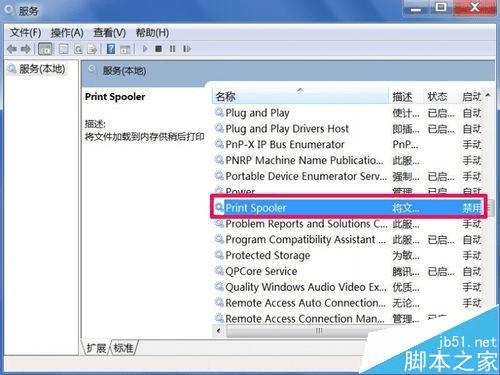The width and height of the screenshot is (500, 375).
Task: Click the gear icon of QPCore Service
Action: pos(219,270)
